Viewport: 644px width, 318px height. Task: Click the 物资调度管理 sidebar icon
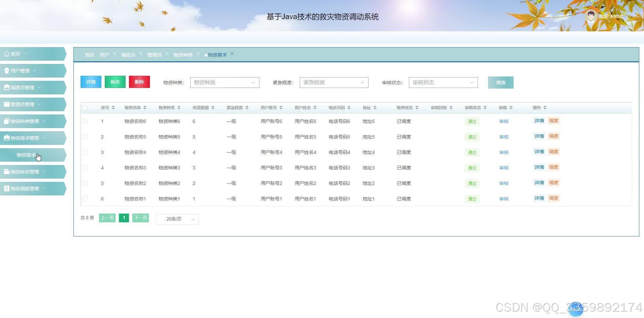tap(6, 188)
